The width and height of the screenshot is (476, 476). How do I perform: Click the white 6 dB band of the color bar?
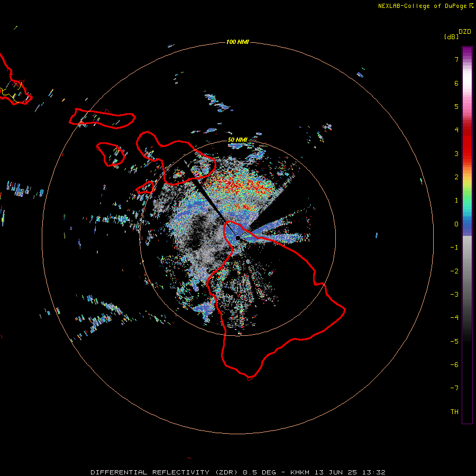pyautogui.click(x=467, y=79)
